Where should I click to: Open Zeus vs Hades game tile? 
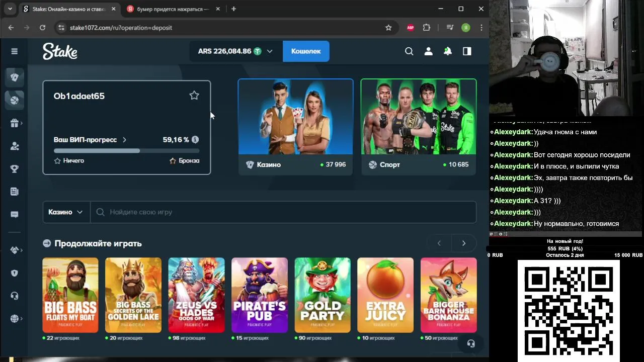(x=196, y=295)
